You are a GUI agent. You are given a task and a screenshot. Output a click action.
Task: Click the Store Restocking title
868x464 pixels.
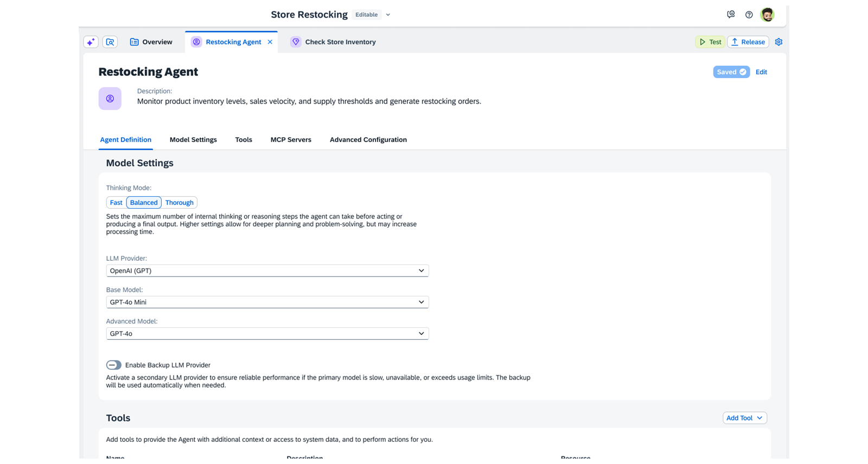(309, 15)
